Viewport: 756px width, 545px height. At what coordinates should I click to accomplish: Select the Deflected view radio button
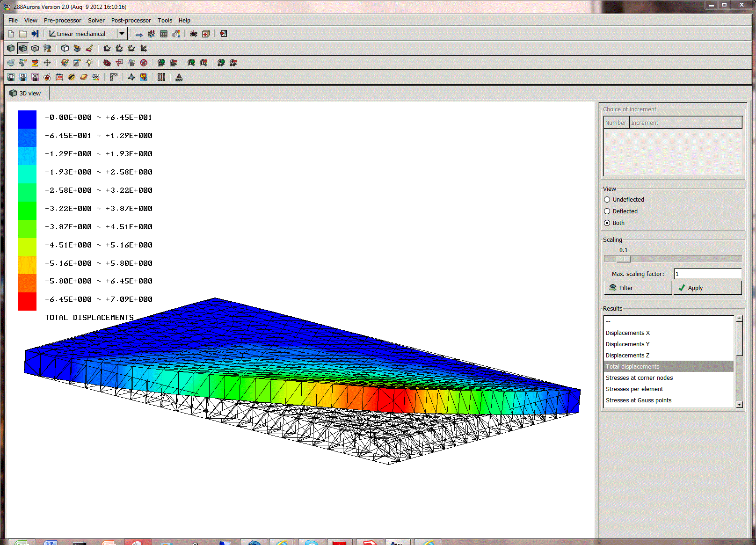[607, 211]
